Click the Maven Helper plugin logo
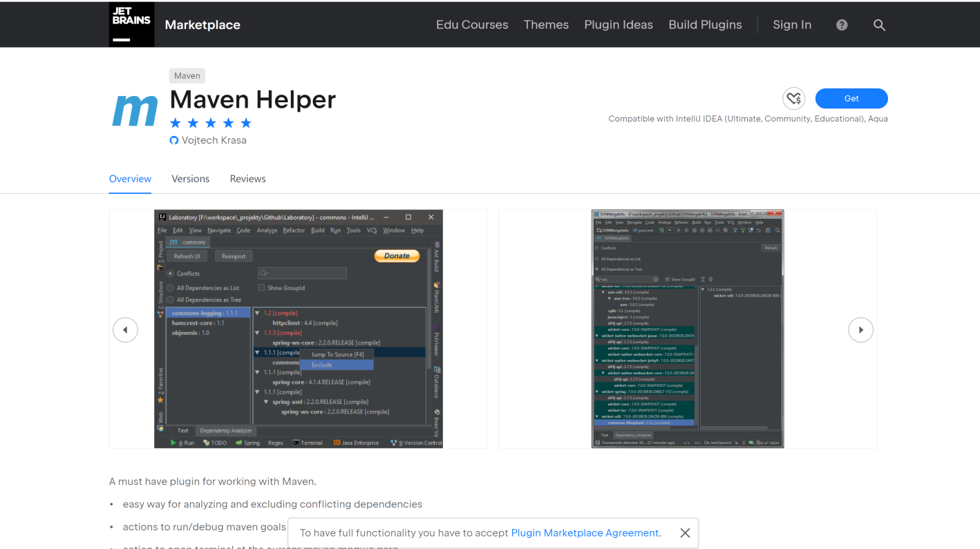Screen dimensions: 980x549 [134, 109]
